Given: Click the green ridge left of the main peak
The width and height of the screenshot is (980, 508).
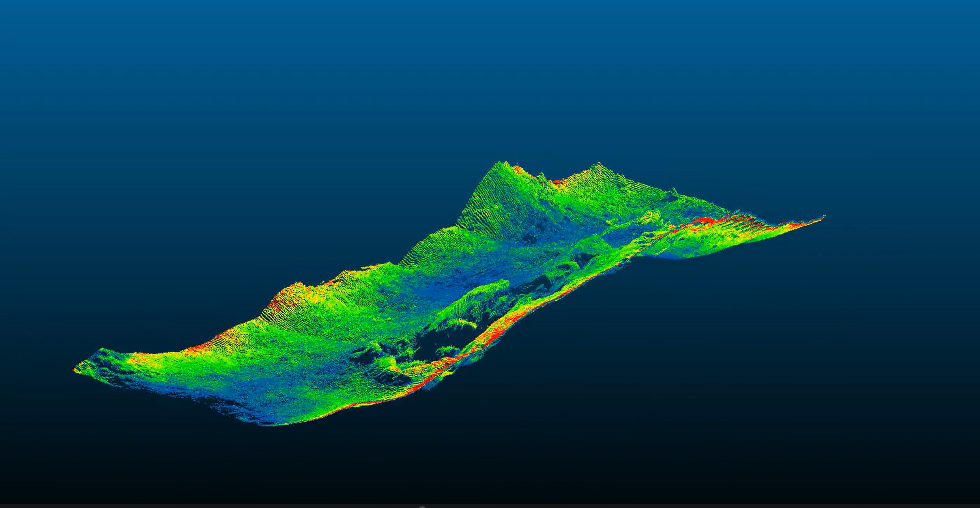Looking at the screenshot, I should [438, 237].
